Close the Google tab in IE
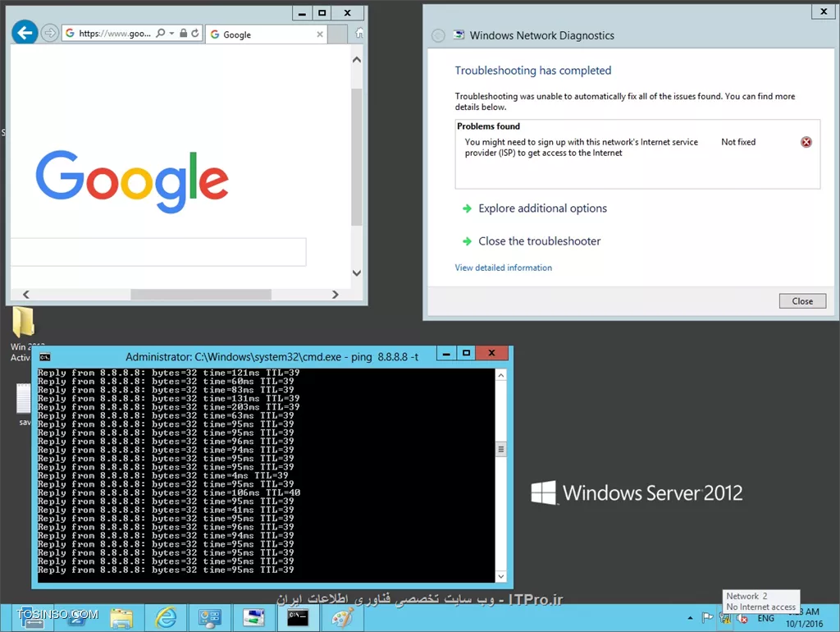Image resolution: width=840 pixels, height=632 pixels. pos(320,34)
